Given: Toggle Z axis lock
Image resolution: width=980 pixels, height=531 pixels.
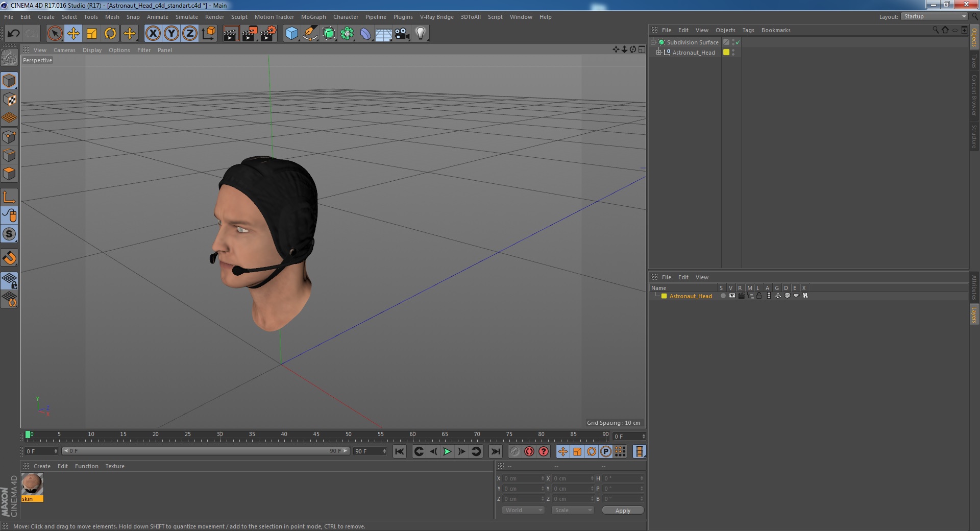Looking at the screenshot, I should pos(190,34).
